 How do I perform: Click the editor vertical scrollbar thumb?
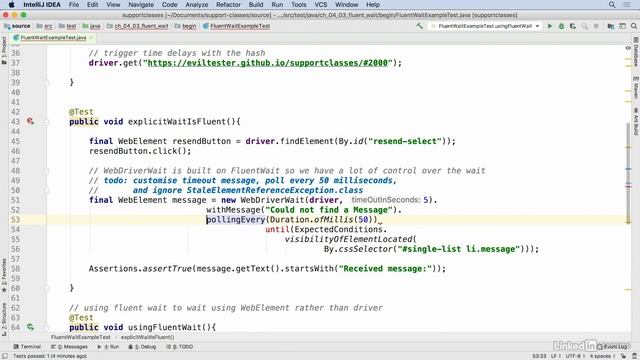point(629,173)
